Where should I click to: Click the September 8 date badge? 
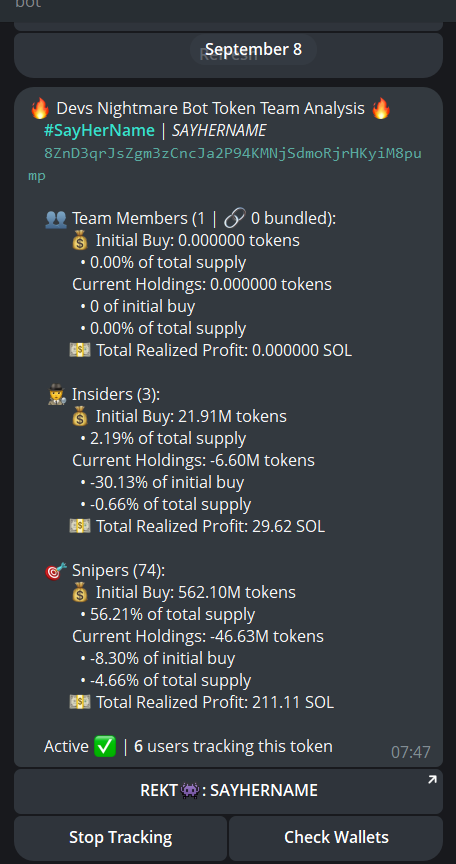click(x=253, y=50)
